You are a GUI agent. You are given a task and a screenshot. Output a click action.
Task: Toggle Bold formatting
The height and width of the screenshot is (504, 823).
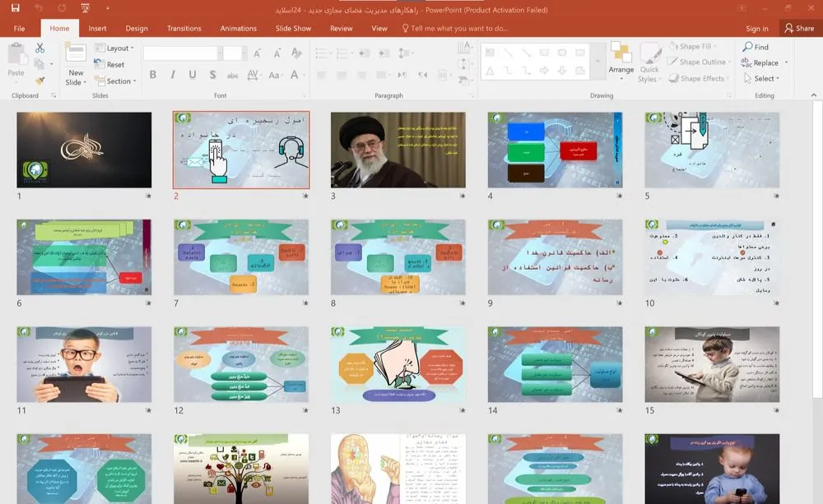click(153, 75)
